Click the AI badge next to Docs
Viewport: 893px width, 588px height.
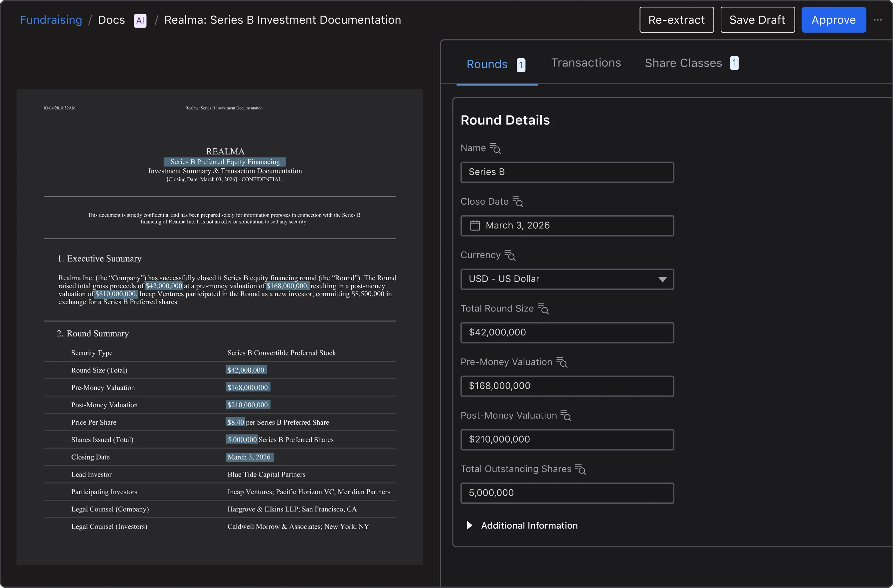[140, 20]
